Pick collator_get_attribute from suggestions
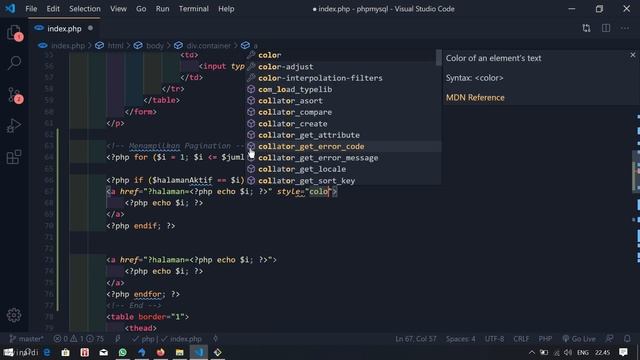This screenshot has height=360, width=640. click(342, 135)
